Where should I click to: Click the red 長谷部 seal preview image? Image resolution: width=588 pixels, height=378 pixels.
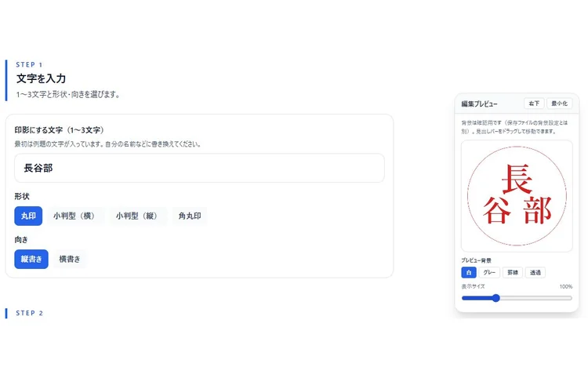517,196
